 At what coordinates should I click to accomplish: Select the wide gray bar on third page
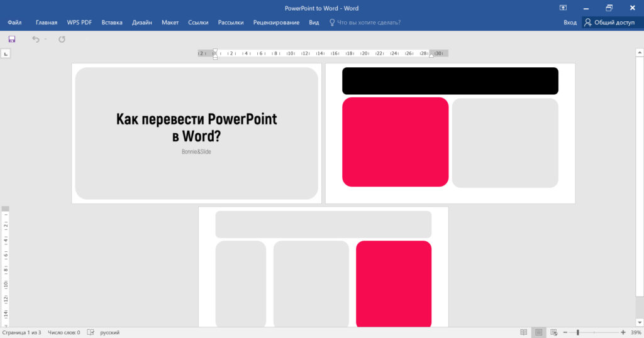(323, 224)
